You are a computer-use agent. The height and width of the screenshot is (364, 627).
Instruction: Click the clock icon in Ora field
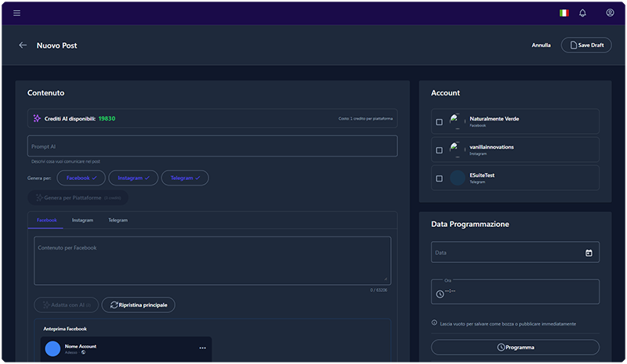click(x=440, y=294)
